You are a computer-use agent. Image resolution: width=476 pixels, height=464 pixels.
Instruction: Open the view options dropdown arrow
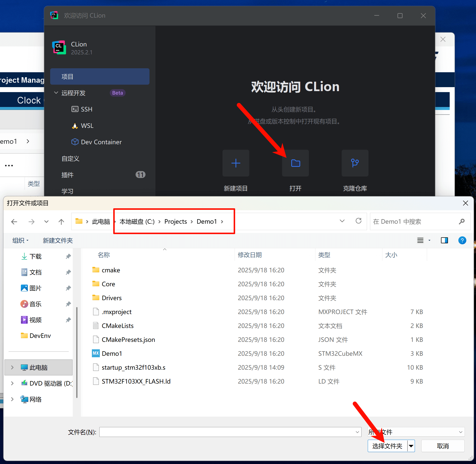click(x=429, y=240)
